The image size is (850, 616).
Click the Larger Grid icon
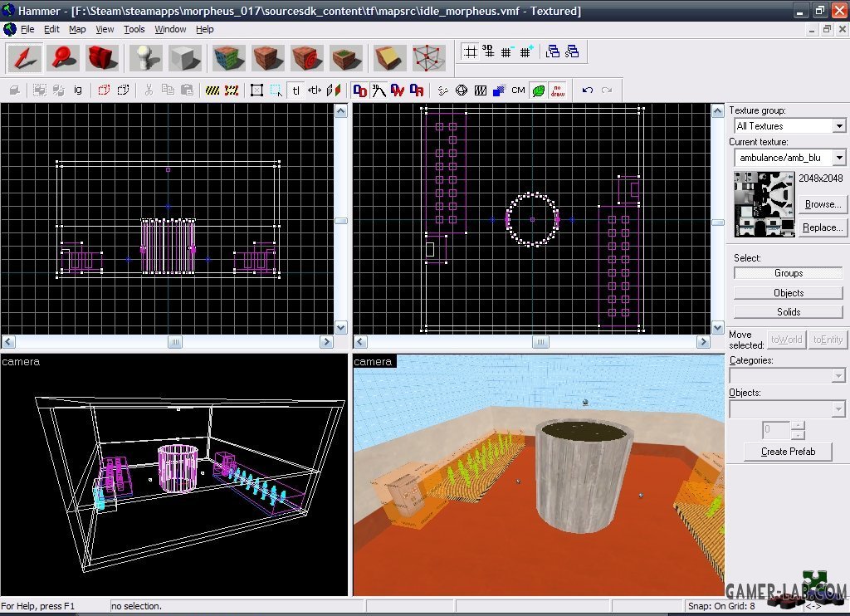tap(525, 52)
